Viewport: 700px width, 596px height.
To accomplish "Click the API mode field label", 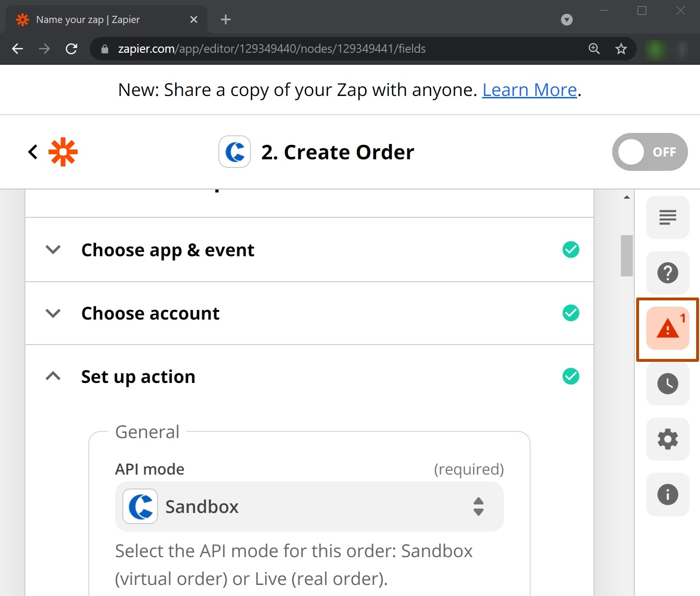I will point(150,469).
